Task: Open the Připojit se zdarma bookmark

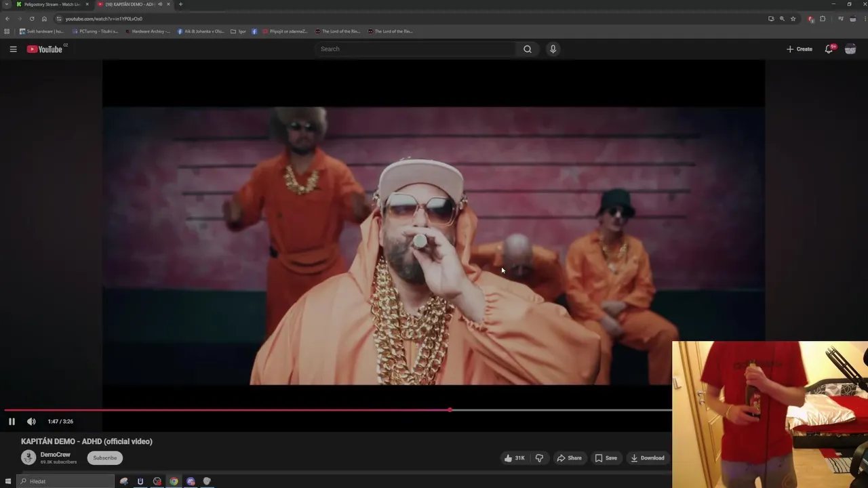Action: pos(285,31)
